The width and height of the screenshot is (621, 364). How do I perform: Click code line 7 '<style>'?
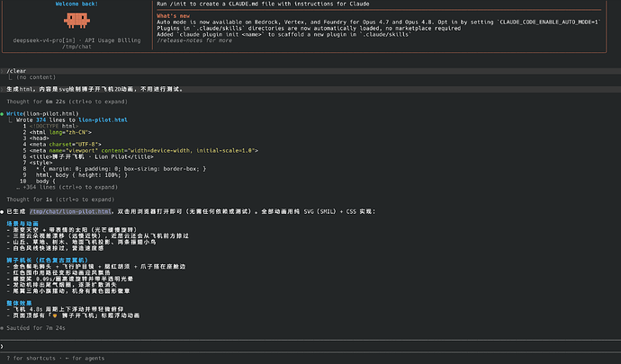pyautogui.click(x=40, y=163)
